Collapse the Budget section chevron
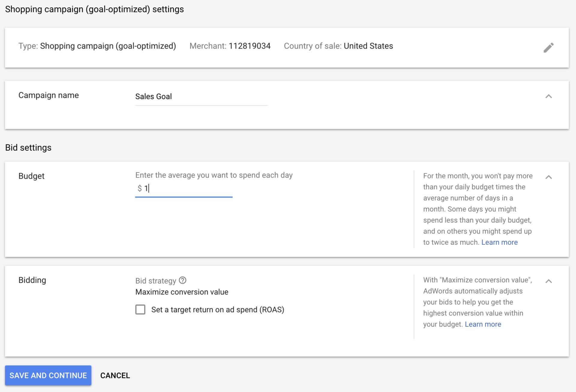This screenshot has height=392, width=576. tap(549, 177)
